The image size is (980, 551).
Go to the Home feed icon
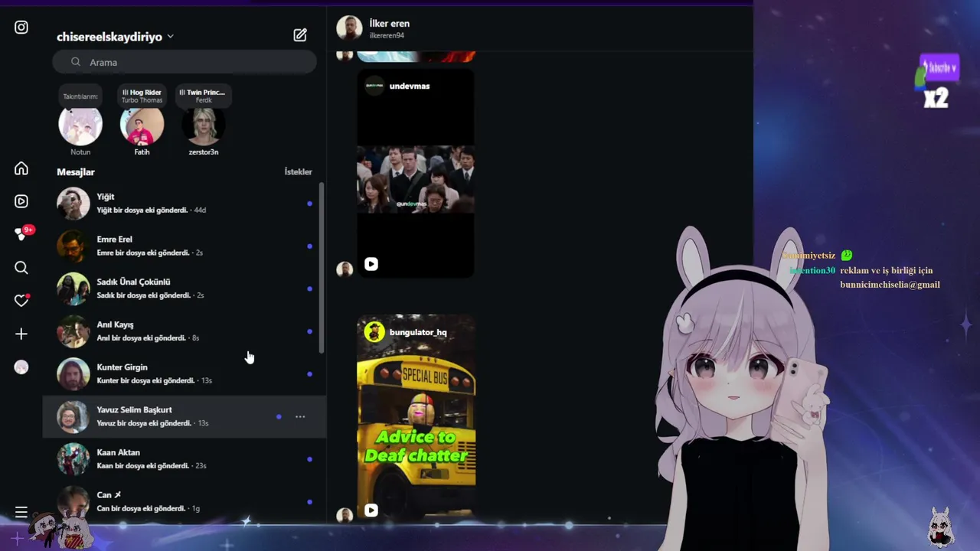tap(21, 168)
